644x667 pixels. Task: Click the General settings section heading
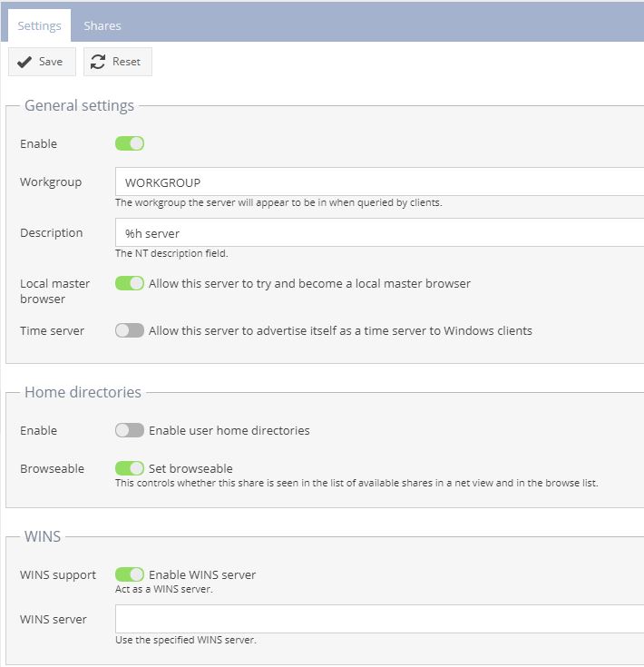coord(80,105)
